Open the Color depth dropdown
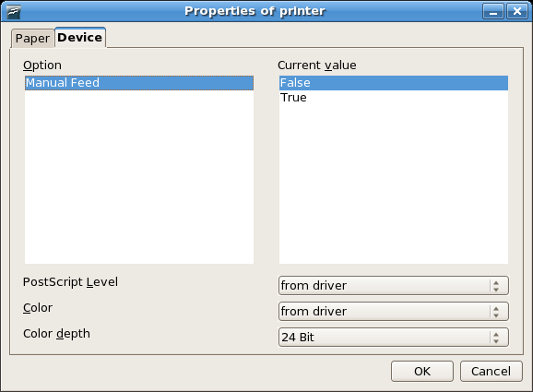This screenshot has width=533, height=392. [394, 338]
